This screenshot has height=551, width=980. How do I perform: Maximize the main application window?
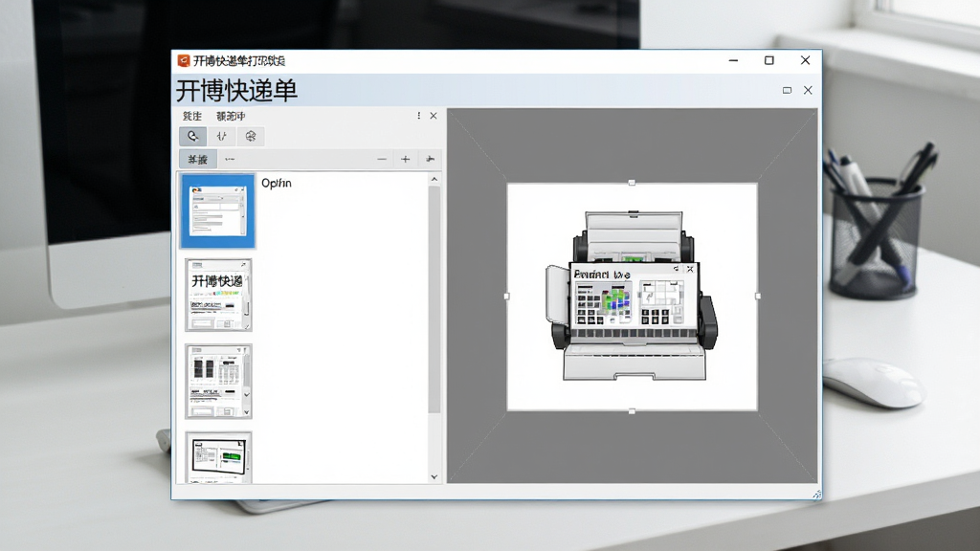[x=769, y=60]
